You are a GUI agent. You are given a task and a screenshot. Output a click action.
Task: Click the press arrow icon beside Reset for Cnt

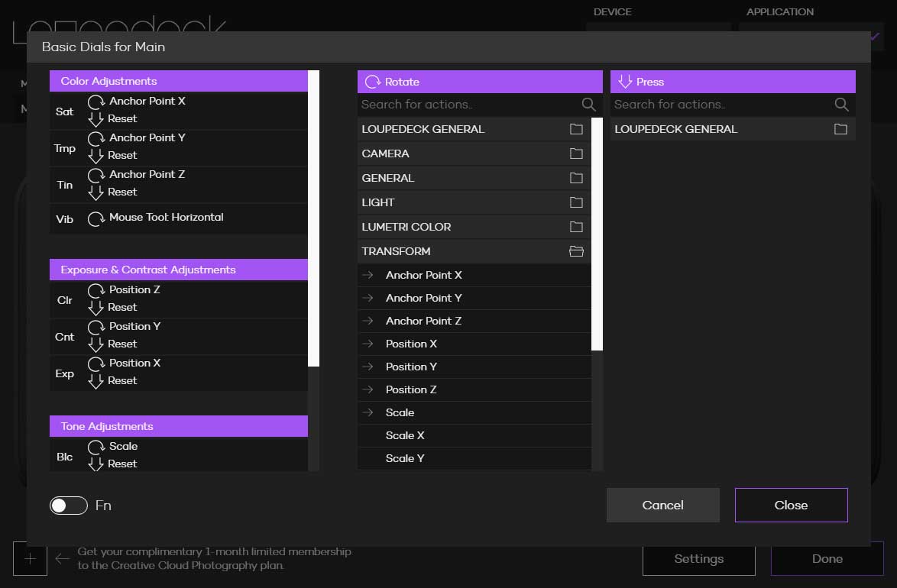pyautogui.click(x=96, y=344)
